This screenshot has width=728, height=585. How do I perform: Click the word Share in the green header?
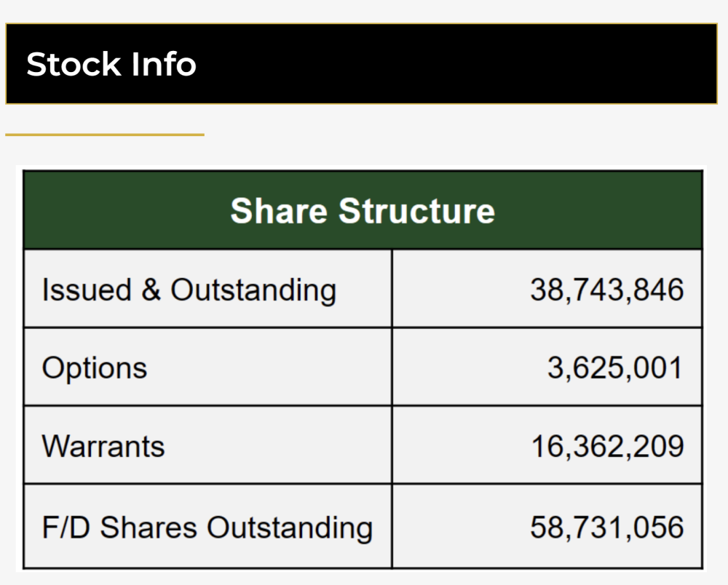coord(279,210)
